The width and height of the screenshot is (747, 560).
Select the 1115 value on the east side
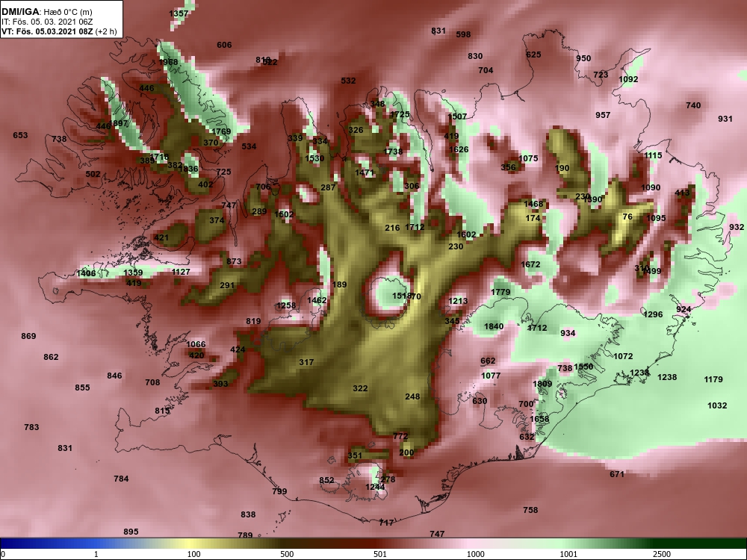[x=653, y=155]
